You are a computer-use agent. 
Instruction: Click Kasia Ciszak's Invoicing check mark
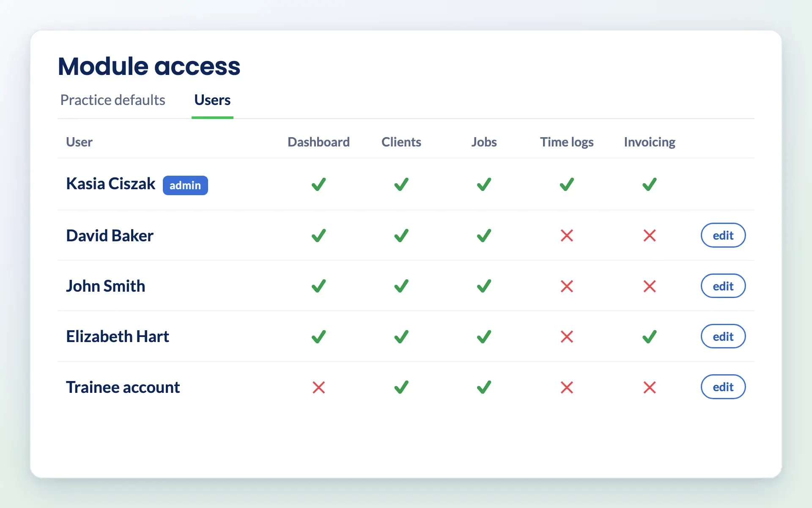(650, 184)
